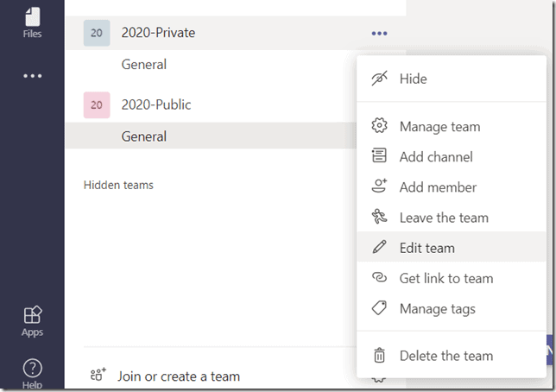Select the 2020-Public team name
Screen dimensions: 556x392
click(x=156, y=104)
